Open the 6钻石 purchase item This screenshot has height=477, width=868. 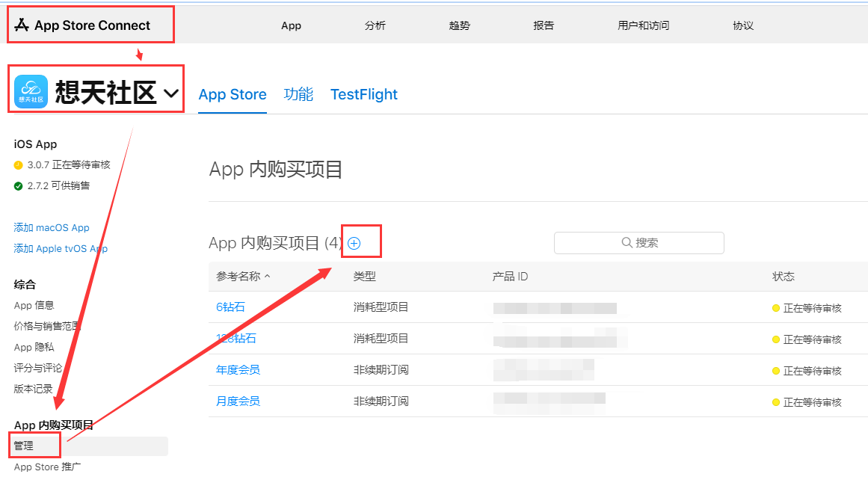(230, 307)
